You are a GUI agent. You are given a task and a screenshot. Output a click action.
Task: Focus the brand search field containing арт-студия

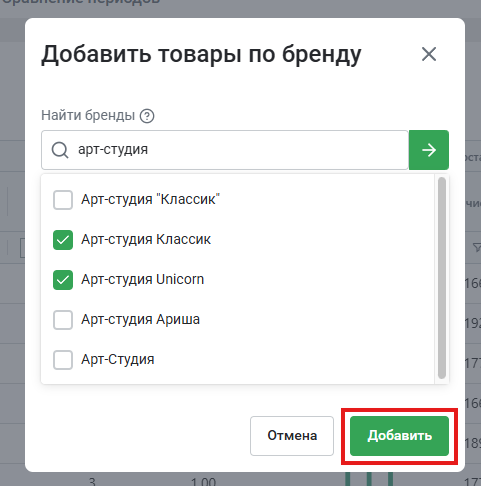coord(225,150)
